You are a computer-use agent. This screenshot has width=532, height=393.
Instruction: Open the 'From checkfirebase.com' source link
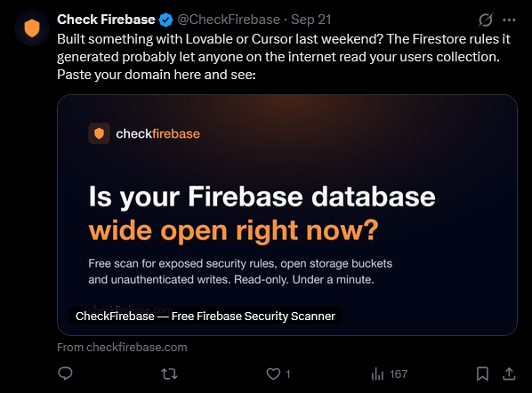coord(122,348)
